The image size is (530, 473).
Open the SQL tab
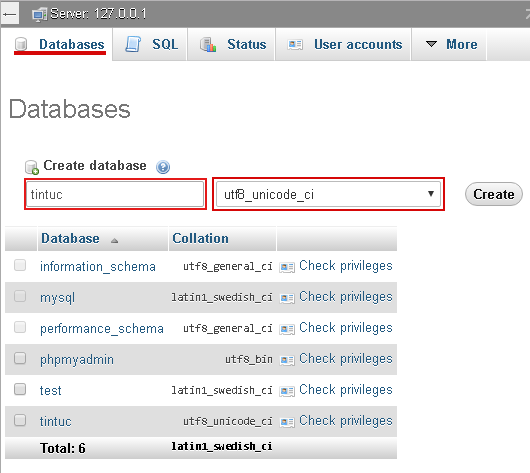click(x=151, y=44)
